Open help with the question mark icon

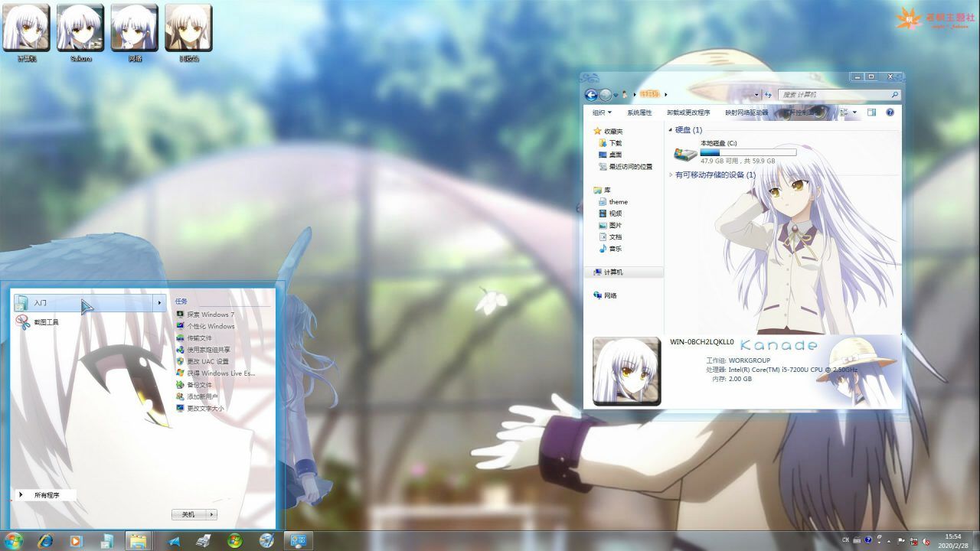(x=890, y=112)
